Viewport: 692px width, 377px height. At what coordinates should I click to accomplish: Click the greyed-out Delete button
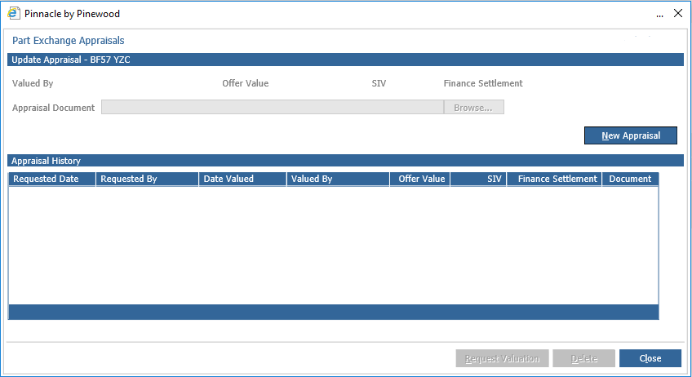click(x=584, y=358)
